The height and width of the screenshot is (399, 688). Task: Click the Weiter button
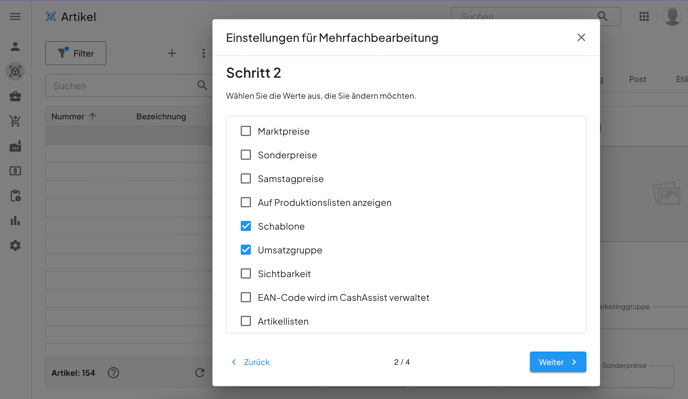[x=558, y=362]
